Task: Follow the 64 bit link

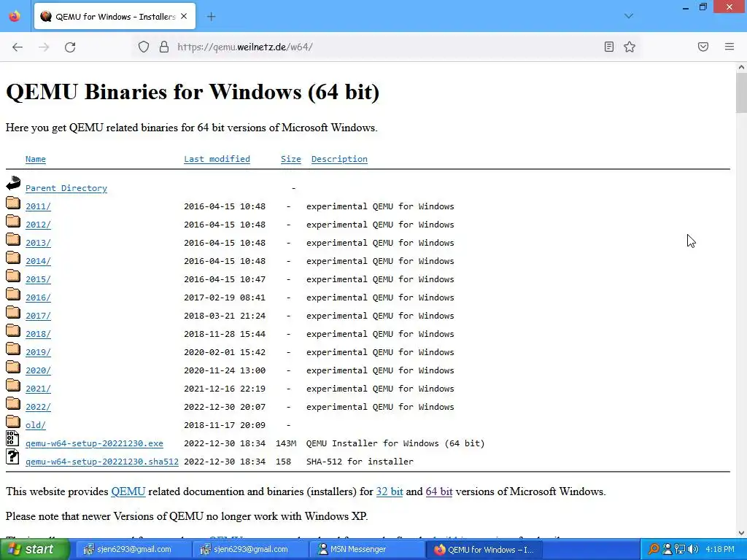Action: tap(438, 491)
